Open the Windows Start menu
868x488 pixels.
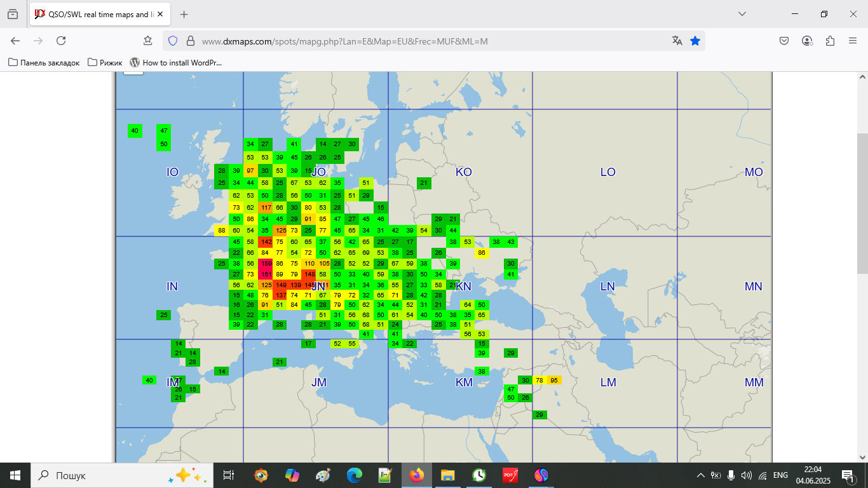click(x=15, y=475)
